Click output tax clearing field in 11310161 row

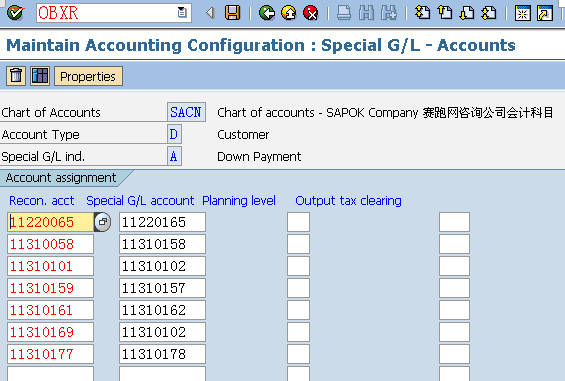click(x=454, y=310)
